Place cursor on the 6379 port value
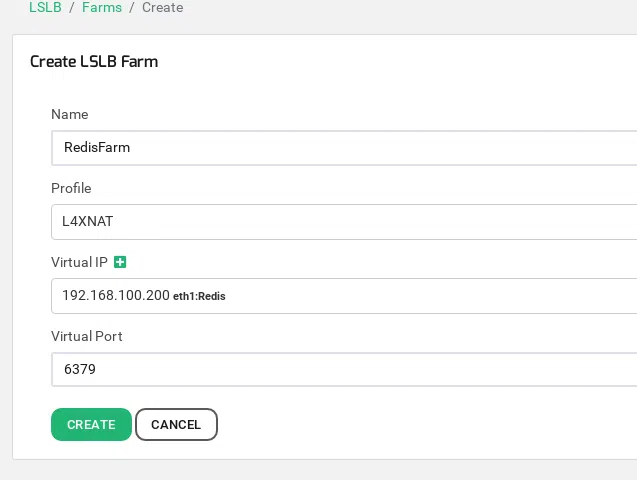The width and height of the screenshot is (637, 480). (80, 370)
